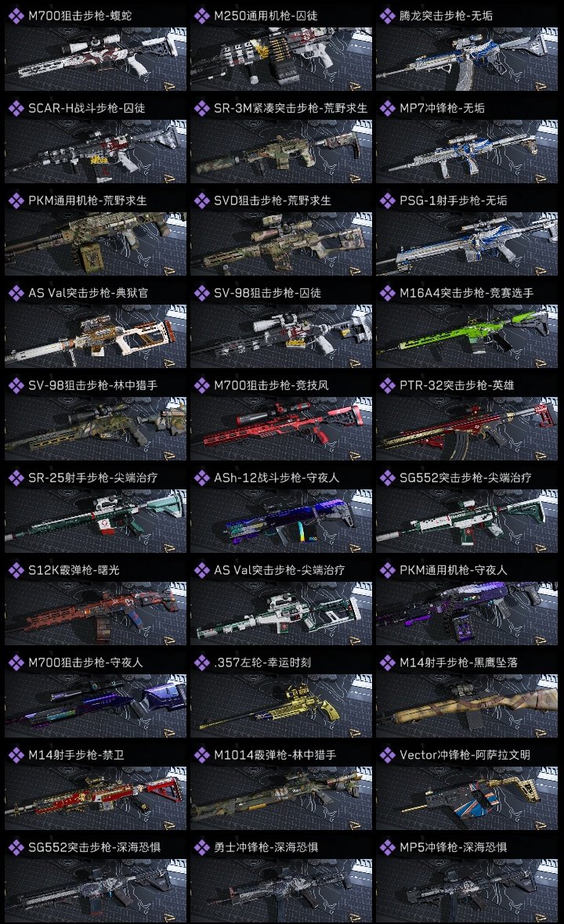Open the PKM通用机枪-守夜人 purple gun preview
Screen dimensions: 564x924
[x=467, y=613]
